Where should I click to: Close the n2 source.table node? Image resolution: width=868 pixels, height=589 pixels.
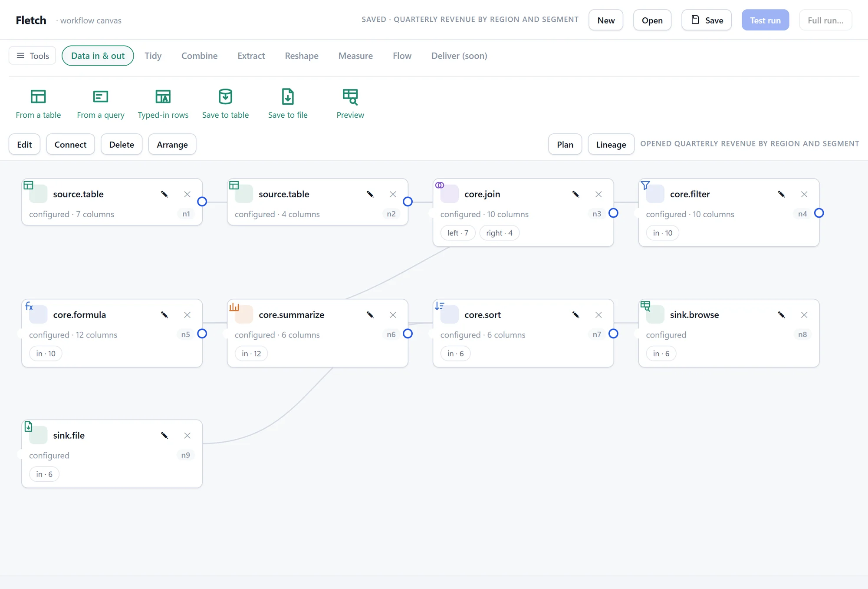(393, 194)
